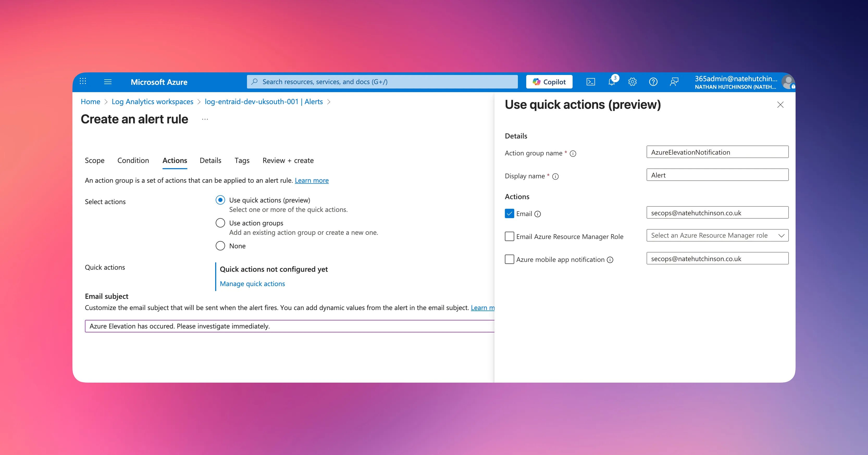Edit the Action group name field

[717, 152]
